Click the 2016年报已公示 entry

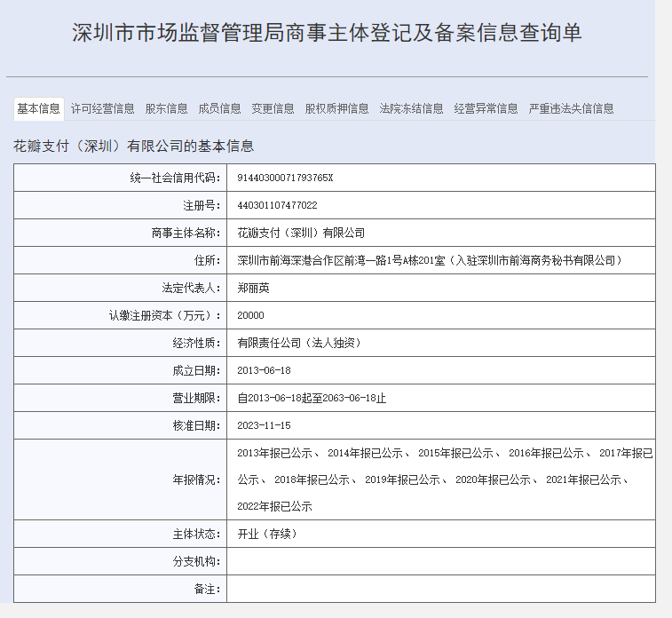point(546,453)
